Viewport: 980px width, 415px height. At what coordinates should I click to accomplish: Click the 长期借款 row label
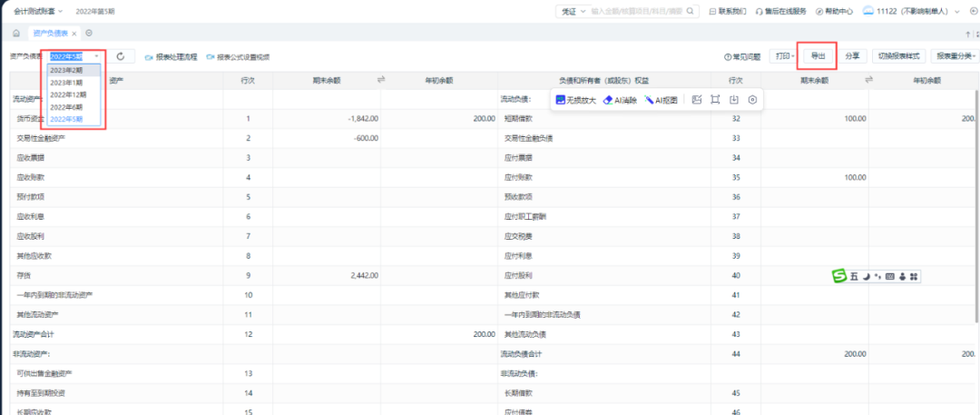click(x=518, y=393)
